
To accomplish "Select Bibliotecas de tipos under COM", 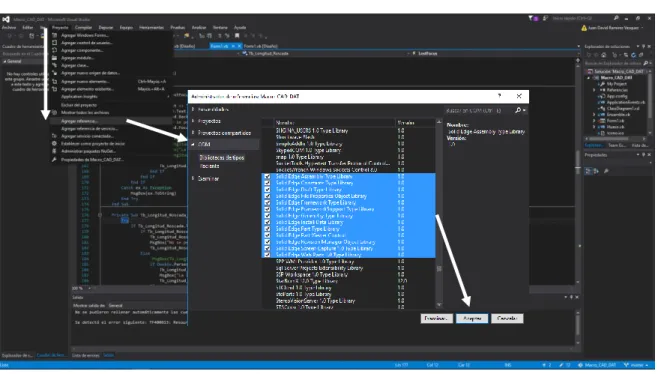I will point(222,158).
